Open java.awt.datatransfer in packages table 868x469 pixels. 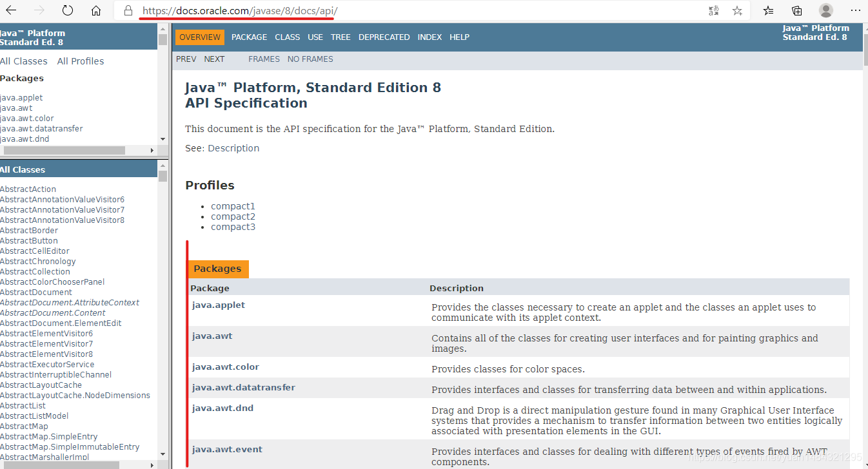pos(244,388)
